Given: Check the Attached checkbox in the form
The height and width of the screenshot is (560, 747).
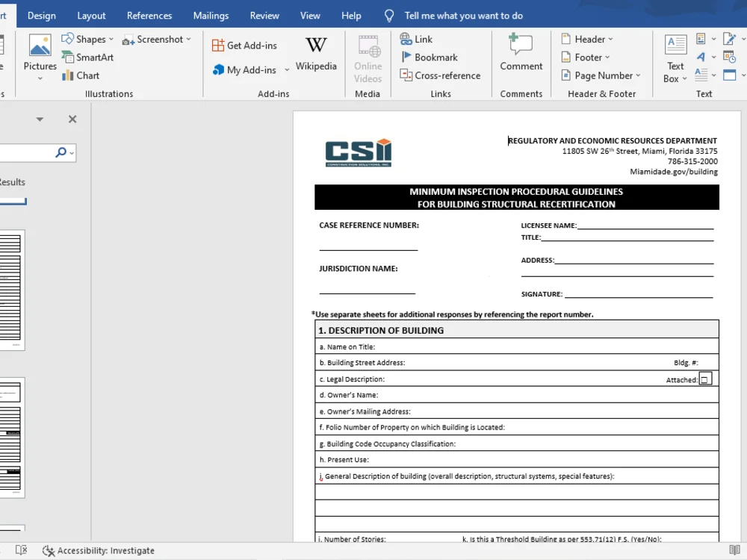Looking at the screenshot, I should (x=705, y=379).
